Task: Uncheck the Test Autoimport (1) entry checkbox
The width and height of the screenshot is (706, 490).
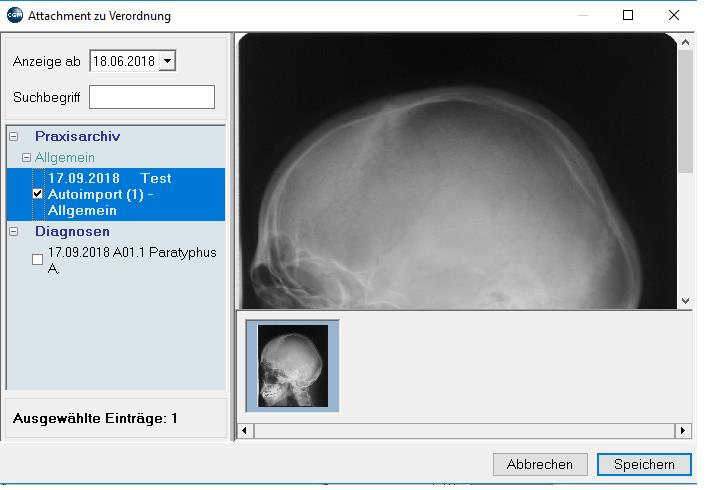Action: (38, 194)
